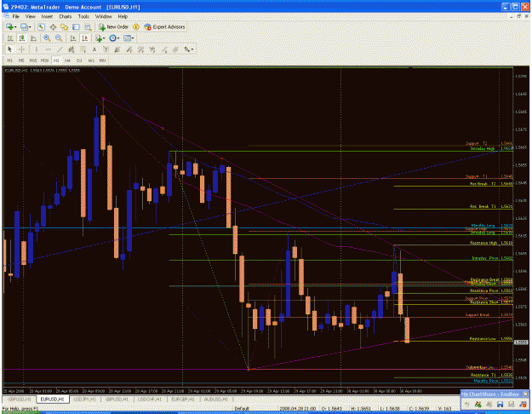This screenshot has width=532, height=414.
Task: Switch to the USDJPY,H1 chart tab
Action: (x=85, y=399)
